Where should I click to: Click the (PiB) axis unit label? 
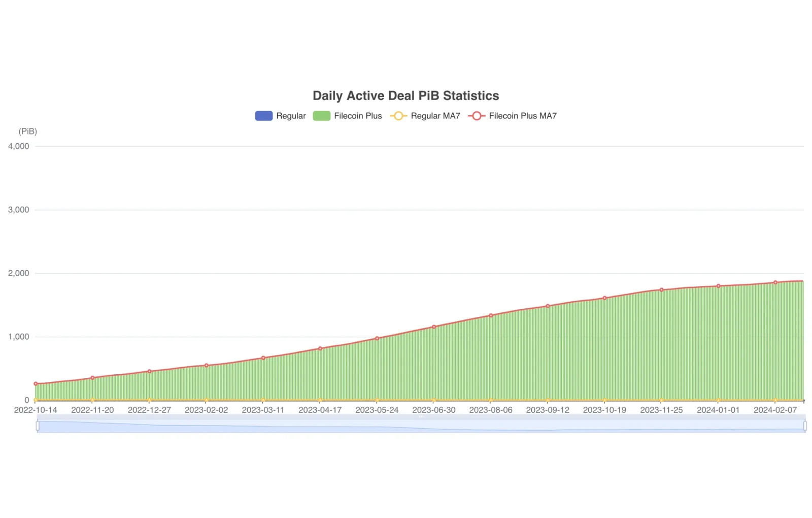28,132
